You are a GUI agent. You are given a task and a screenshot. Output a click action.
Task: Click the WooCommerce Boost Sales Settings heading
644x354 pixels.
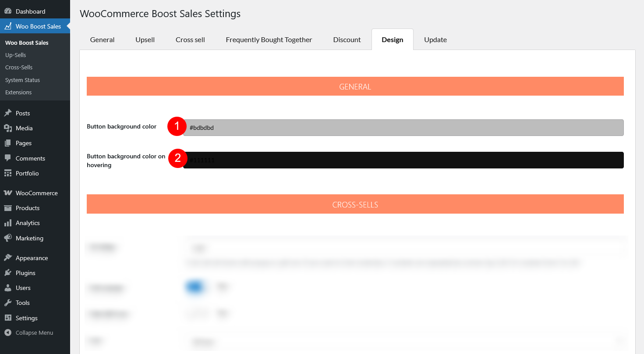(160, 14)
